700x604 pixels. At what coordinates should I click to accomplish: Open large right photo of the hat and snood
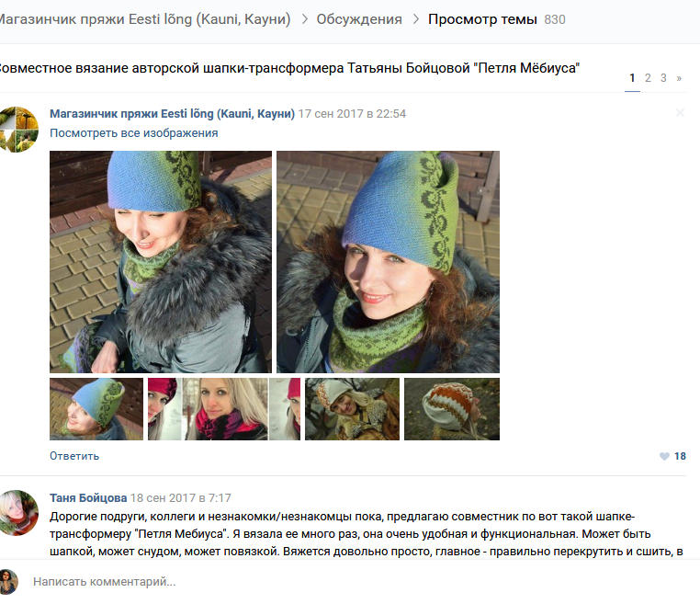[388, 262]
